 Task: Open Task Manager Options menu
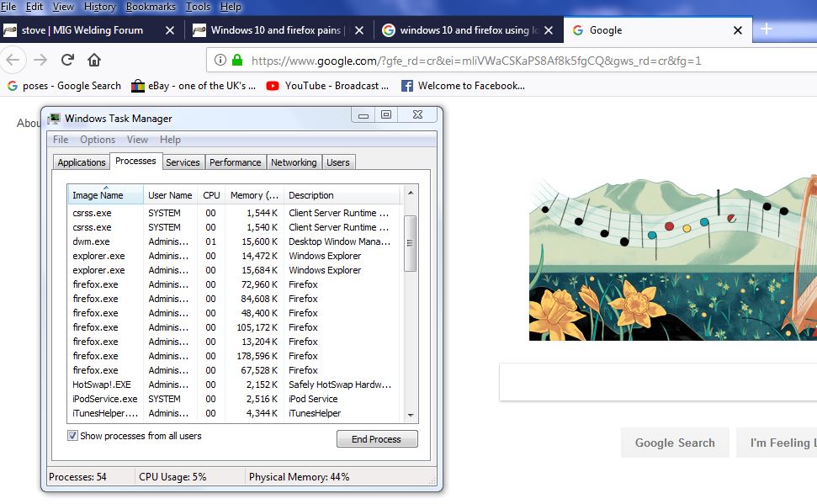(x=98, y=140)
